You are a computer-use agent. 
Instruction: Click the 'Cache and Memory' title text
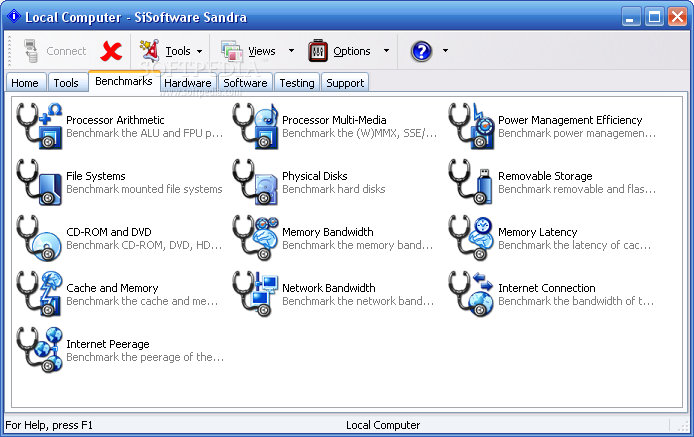[112, 288]
